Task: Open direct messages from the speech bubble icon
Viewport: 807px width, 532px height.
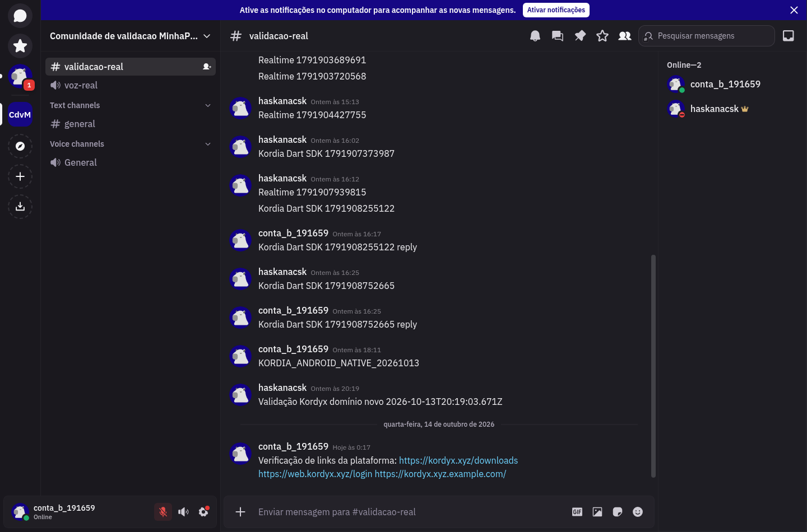Action: coord(20,15)
